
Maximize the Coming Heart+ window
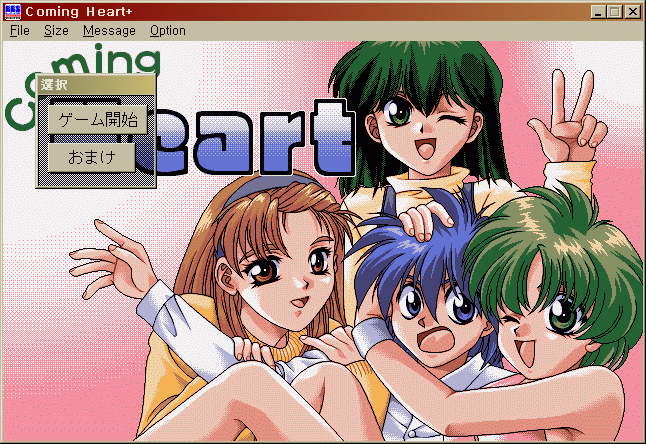click(614, 12)
